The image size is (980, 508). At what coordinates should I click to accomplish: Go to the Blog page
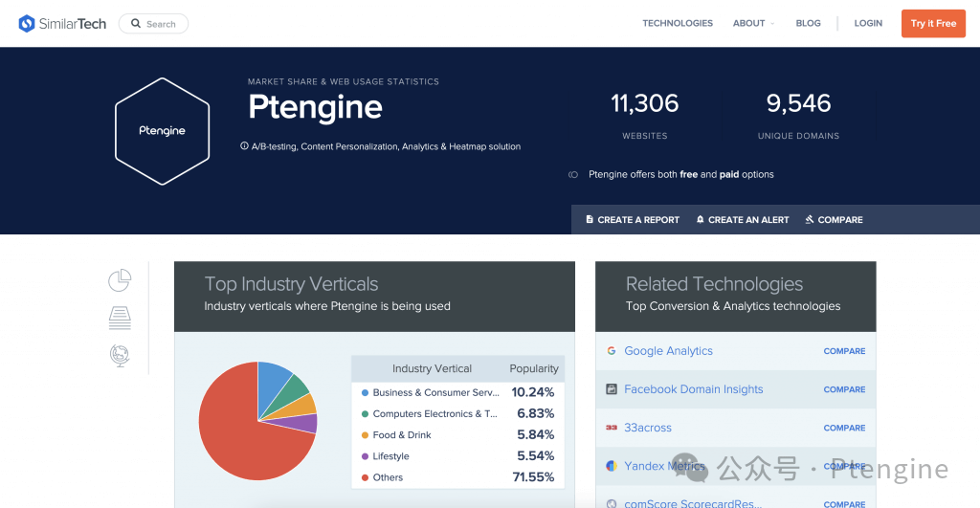point(808,23)
